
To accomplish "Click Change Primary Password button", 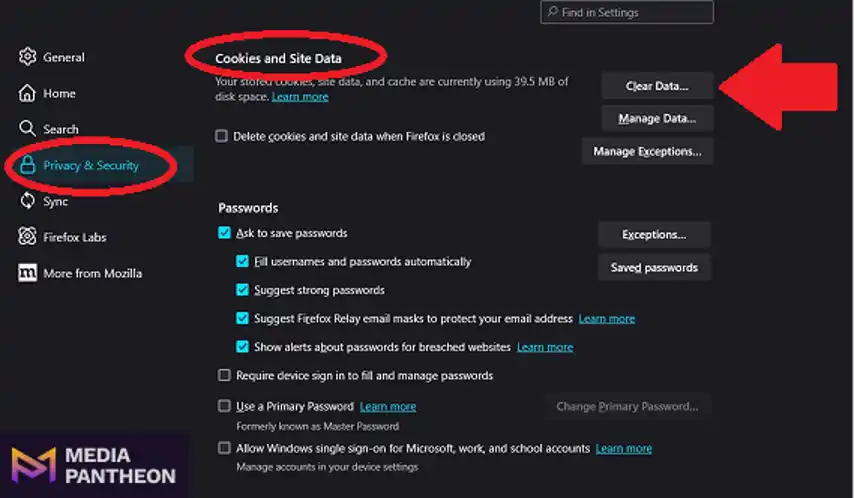I will [x=627, y=406].
